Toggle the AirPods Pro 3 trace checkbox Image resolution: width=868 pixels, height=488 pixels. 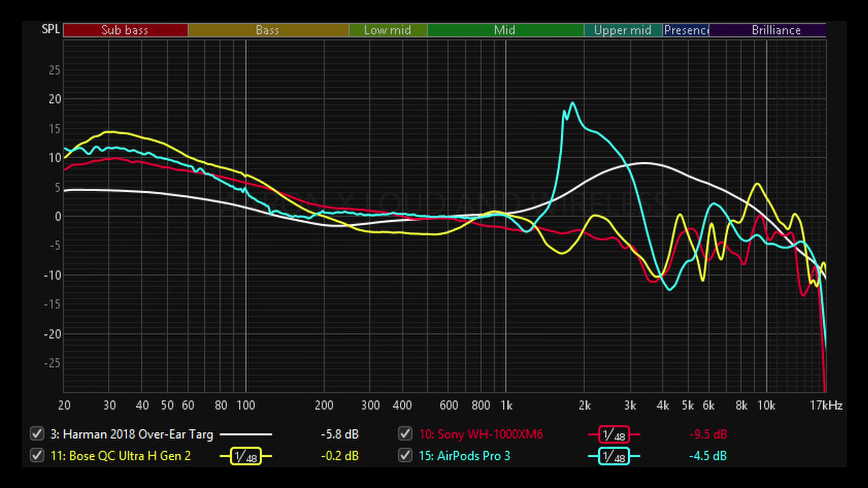pyautogui.click(x=405, y=455)
